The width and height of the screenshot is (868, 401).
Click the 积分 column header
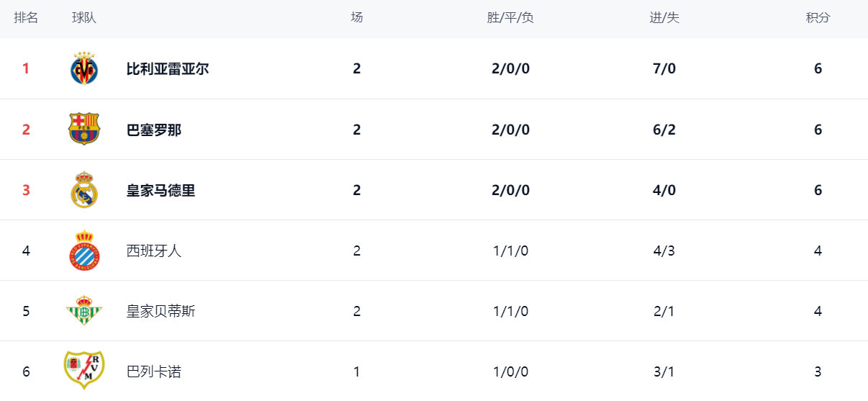pyautogui.click(x=818, y=18)
